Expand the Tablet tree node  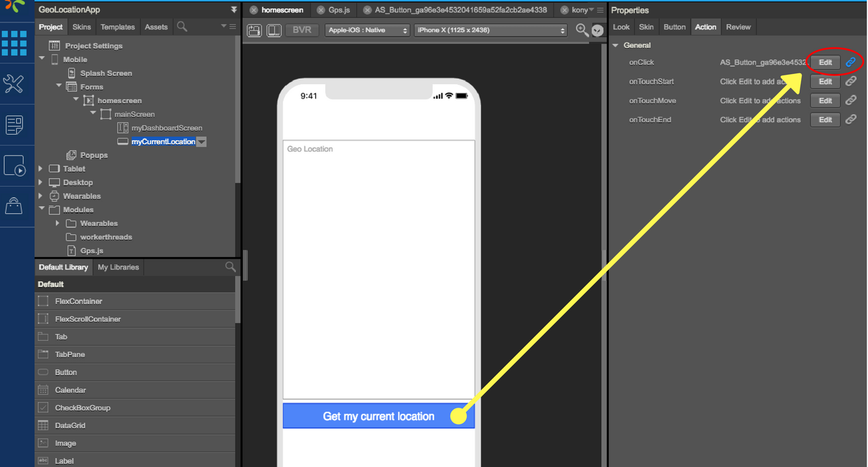tap(40, 168)
